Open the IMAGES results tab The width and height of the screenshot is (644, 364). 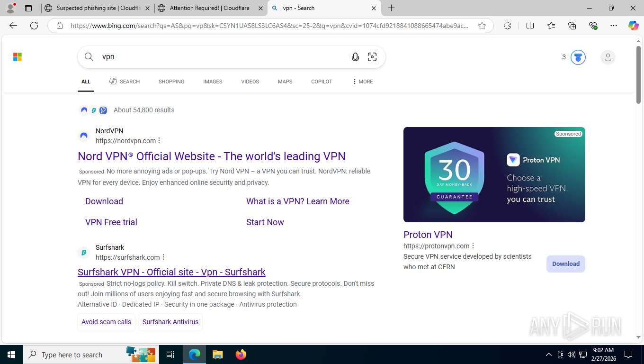pyautogui.click(x=213, y=82)
